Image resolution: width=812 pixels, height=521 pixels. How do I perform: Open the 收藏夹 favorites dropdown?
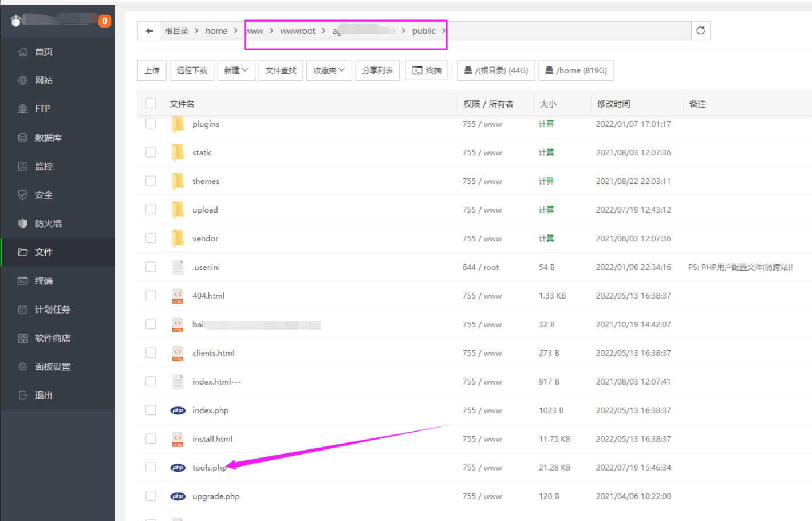[329, 70]
